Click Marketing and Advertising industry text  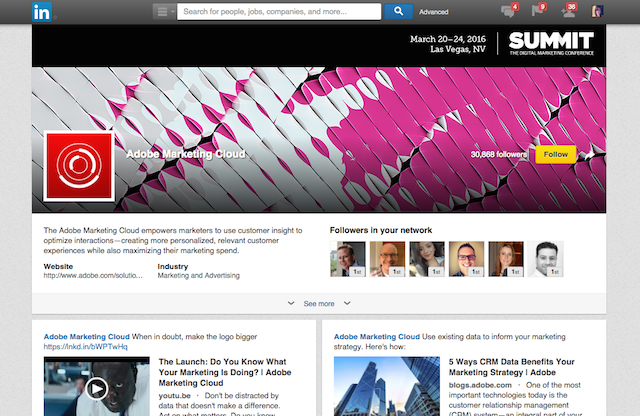coord(199,276)
